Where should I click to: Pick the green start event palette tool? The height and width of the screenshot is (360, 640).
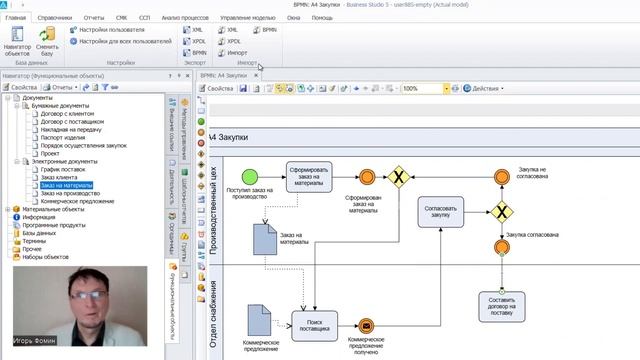coord(201,122)
